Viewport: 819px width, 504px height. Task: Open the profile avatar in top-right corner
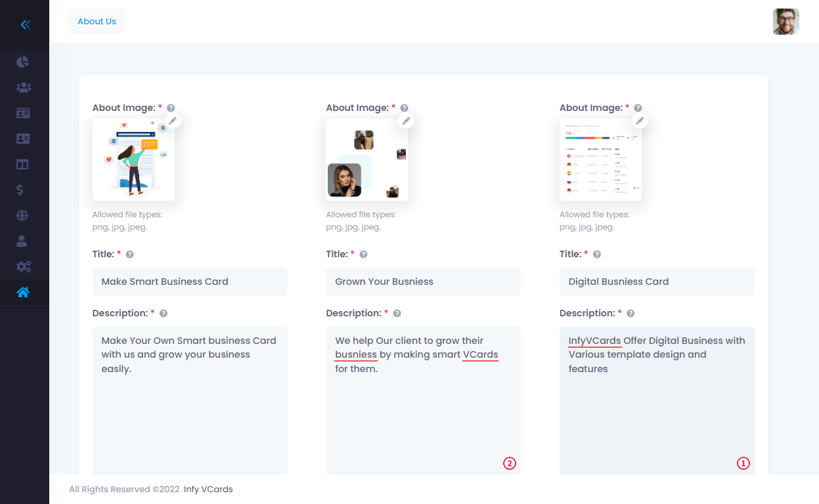(786, 22)
